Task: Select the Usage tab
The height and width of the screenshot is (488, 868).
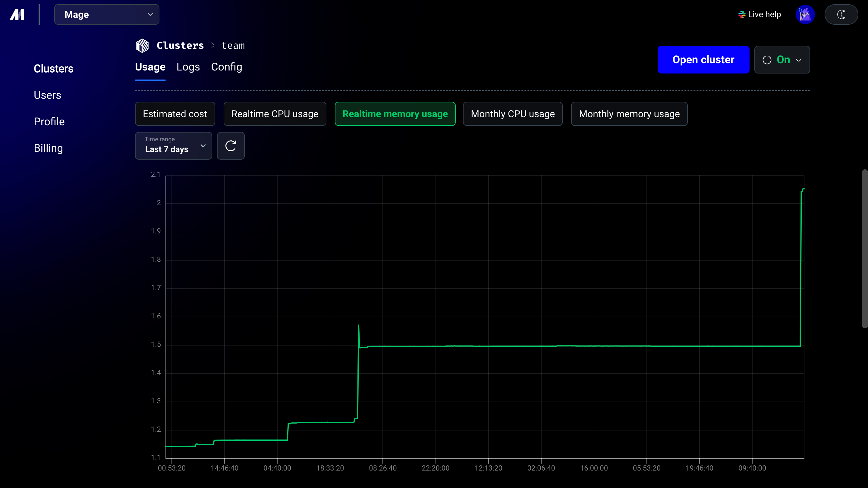Action: click(150, 67)
